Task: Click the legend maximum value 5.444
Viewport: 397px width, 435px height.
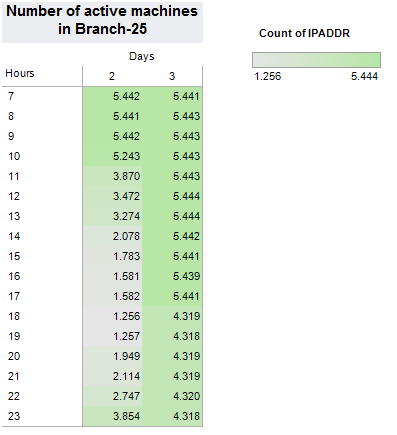Action: tap(364, 76)
